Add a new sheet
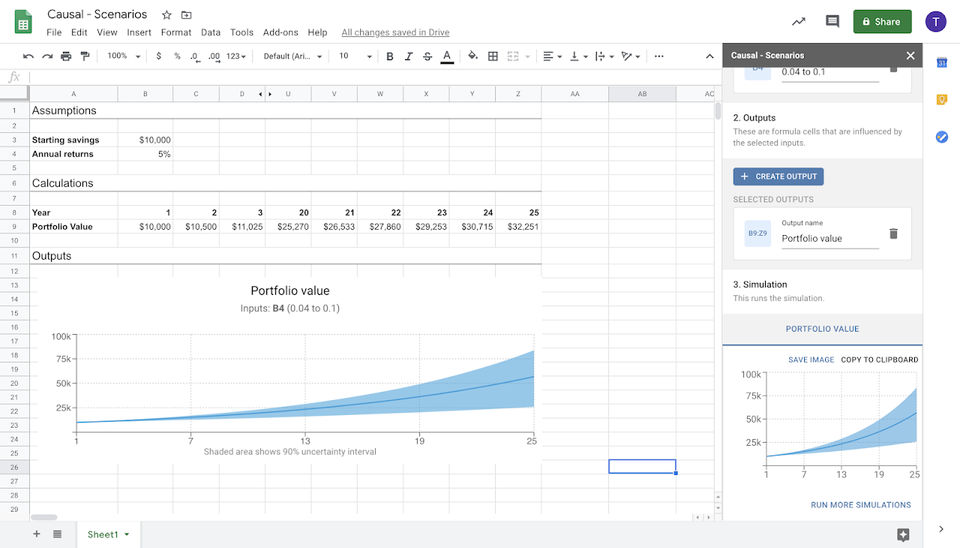 point(36,534)
